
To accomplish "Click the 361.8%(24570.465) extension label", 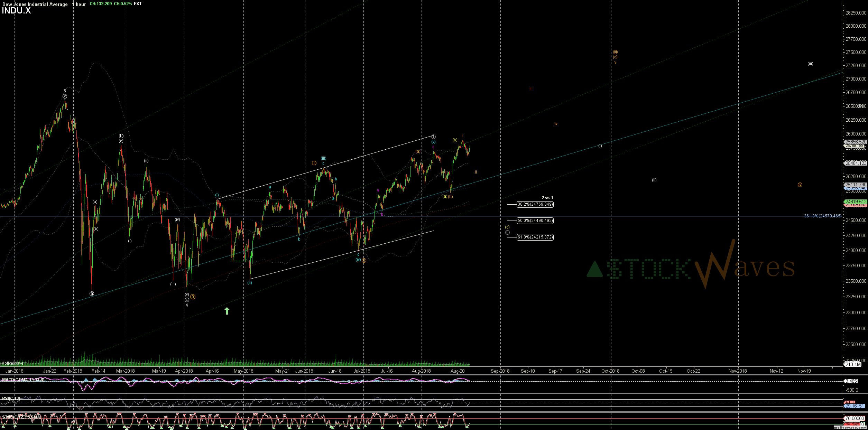I will (x=823, y=216).
